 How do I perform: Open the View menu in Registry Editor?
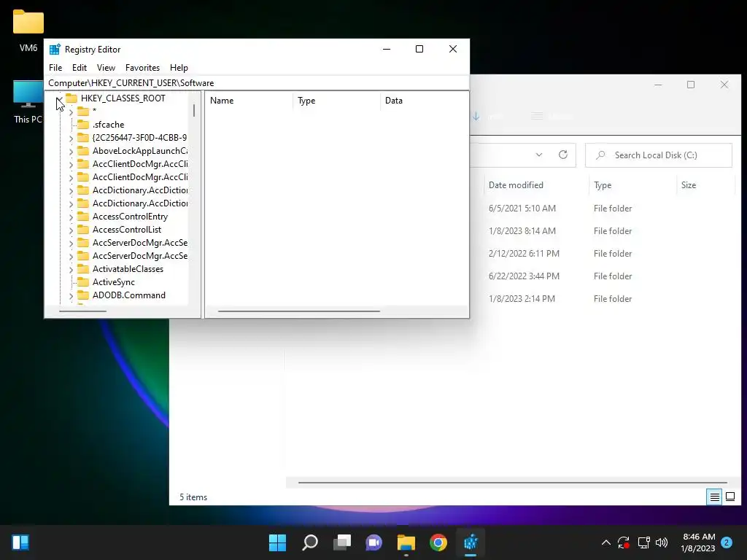pyautogui.click(x=106, y=68)
